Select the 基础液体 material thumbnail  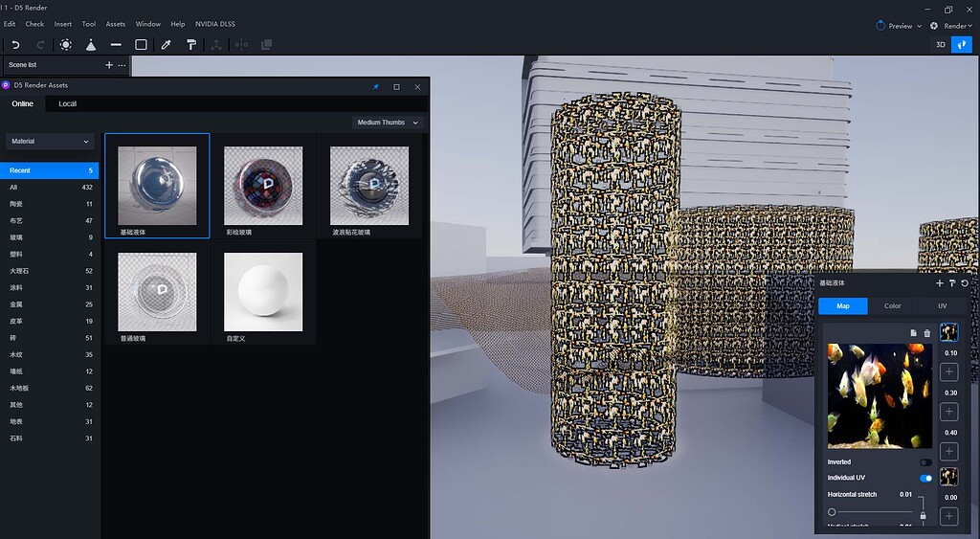[x=158, y=186]
